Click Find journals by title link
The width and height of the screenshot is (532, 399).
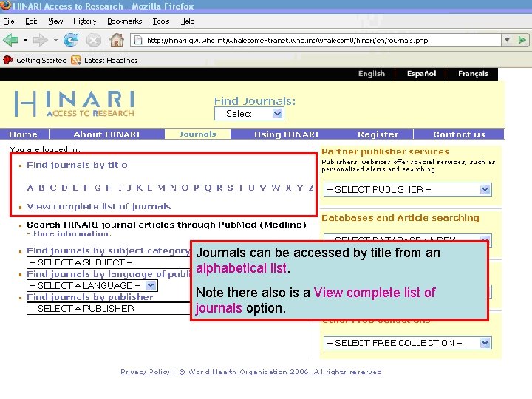[77, 165]
